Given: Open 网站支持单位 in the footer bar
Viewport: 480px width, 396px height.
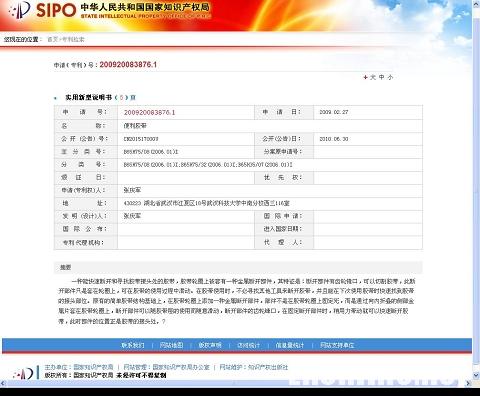Looking at the screenshot, I should [x=337, y=345].
